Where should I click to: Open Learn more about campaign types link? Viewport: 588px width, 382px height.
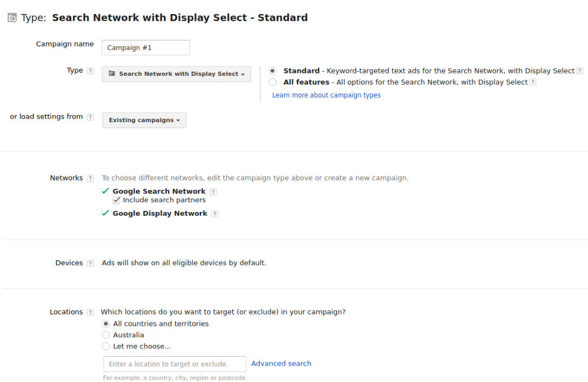(x=326, y=95)
